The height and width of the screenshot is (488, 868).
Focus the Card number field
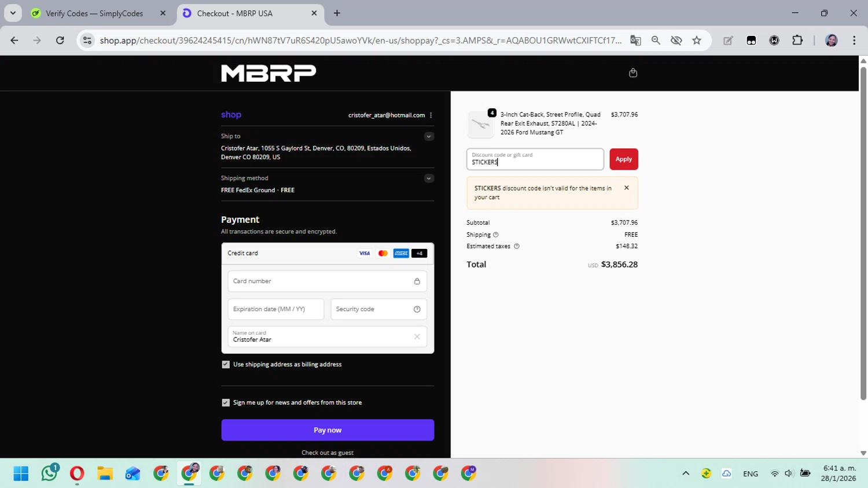click(328, 281)
